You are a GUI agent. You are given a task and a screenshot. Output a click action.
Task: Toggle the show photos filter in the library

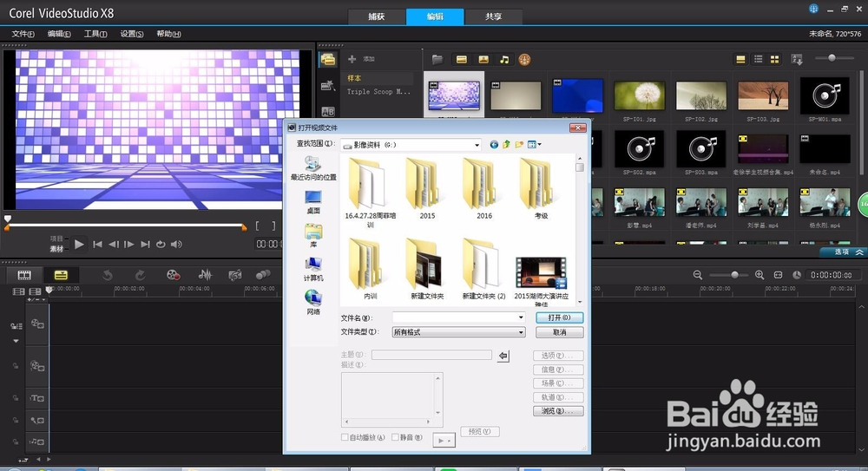point(483,59)
